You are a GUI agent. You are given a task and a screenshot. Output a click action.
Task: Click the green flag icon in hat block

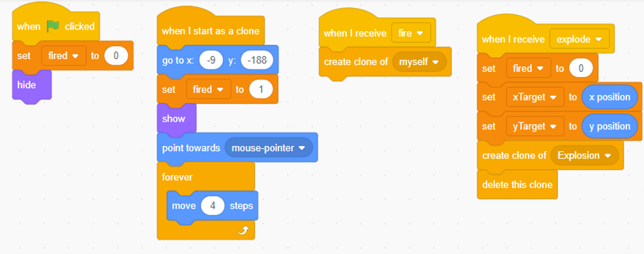[53, 26]
